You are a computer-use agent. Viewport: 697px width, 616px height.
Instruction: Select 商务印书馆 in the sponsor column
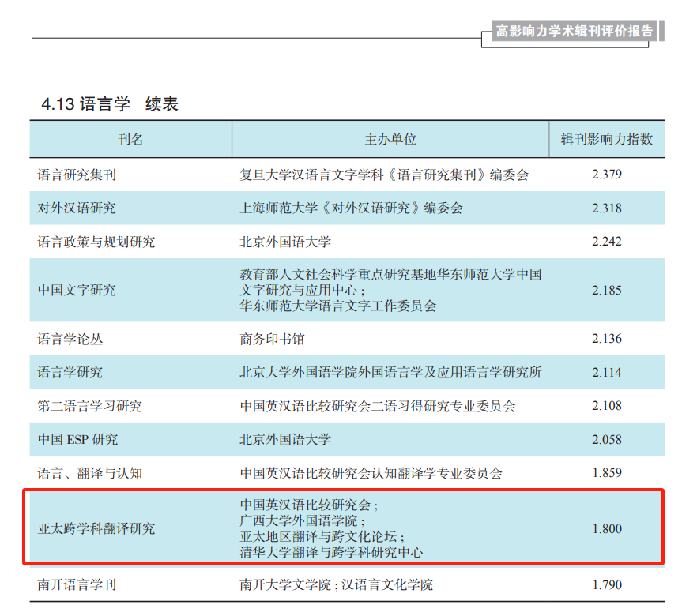click(272, 339)
